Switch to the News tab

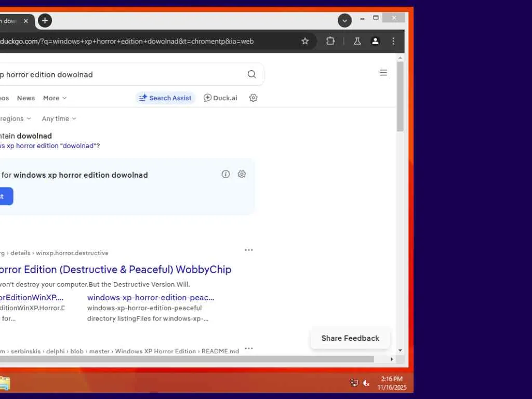click(x=26, y=98)
